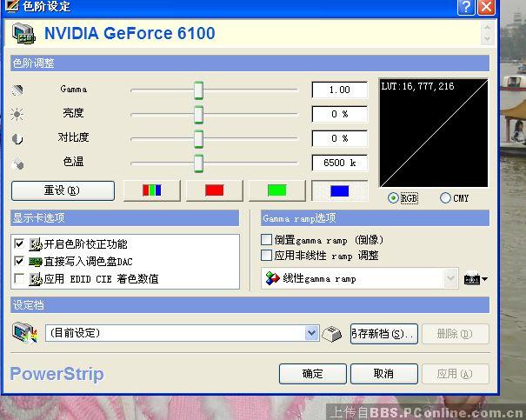Click the brightness value field showing 0 %
The image size is (526, 420).
339,114
